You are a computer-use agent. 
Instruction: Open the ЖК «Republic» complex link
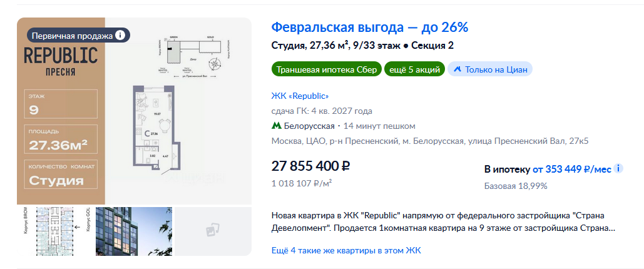pyautogui.click(x=300, y=96)
